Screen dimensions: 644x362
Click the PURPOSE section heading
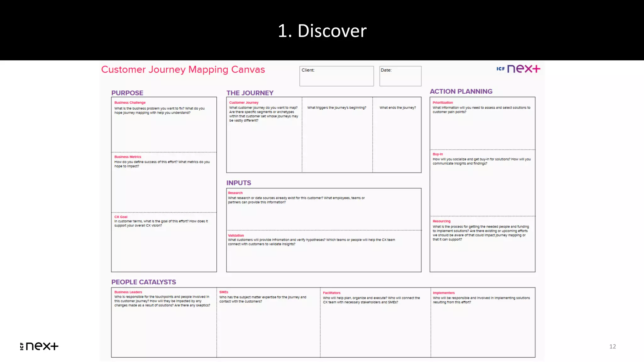[x=127, y=93]
